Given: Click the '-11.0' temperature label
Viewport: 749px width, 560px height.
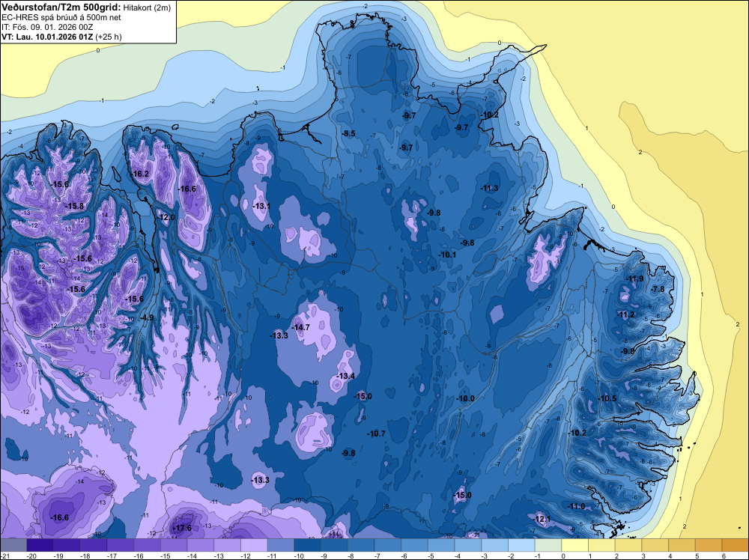Looking at the screenshot, I should pos(576,507).
